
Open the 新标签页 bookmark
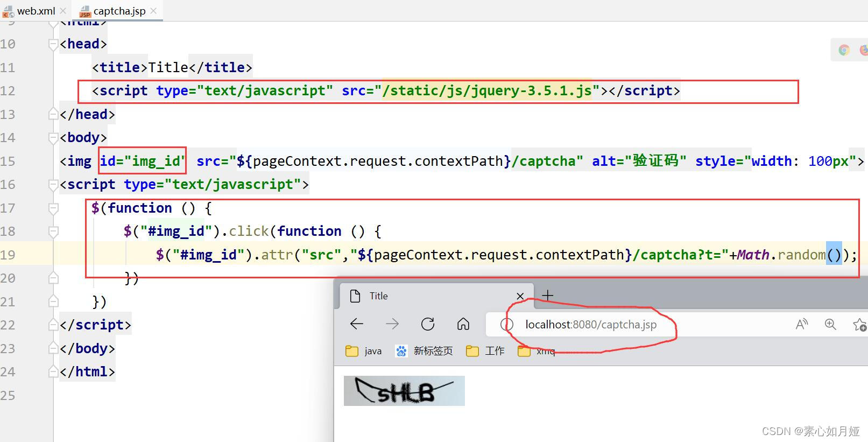[424, 351]
